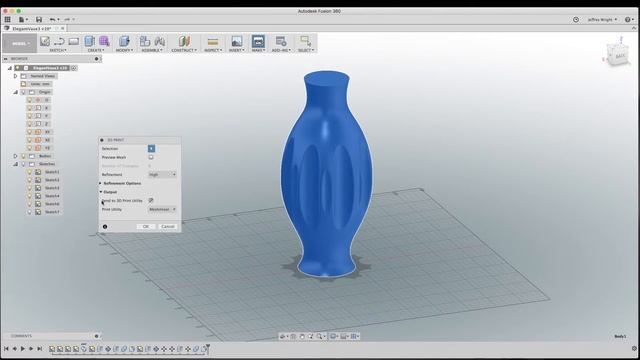Uncheck Send to 3D Print Utility
This screenshot has width=640, height=360.
coord(151,200)
